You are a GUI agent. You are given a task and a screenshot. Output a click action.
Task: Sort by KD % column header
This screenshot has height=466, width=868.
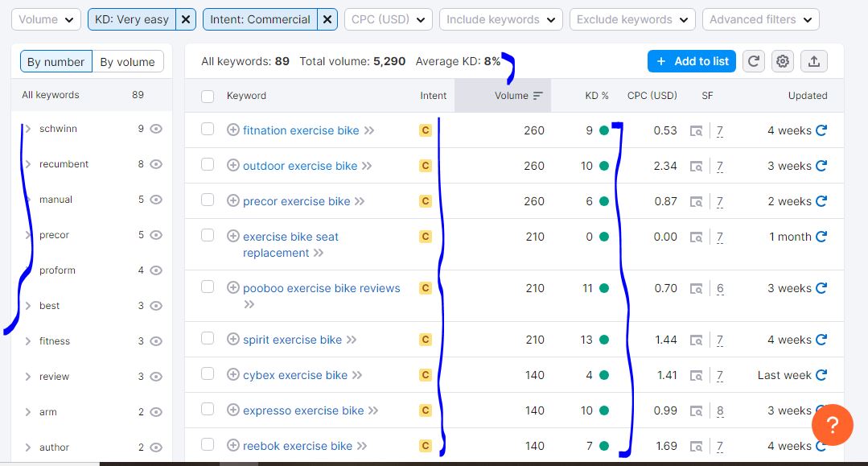pos(597,96)
